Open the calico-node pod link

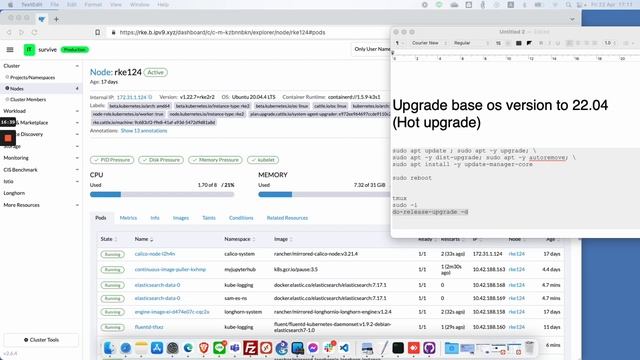click(x=155, y=254)
